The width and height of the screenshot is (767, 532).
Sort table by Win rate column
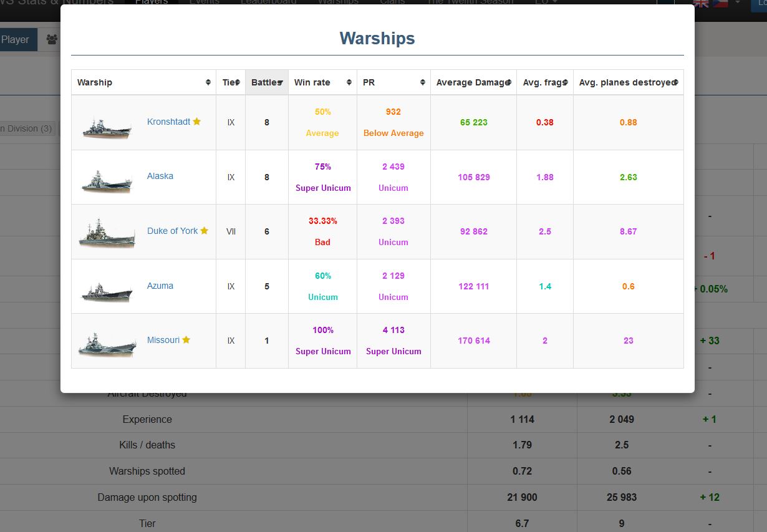coord(322,82)
